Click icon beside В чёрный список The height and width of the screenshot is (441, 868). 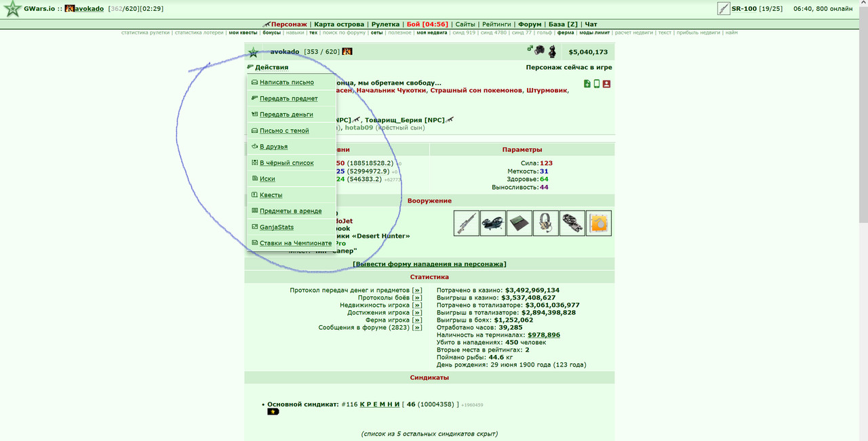click(254, 163)
